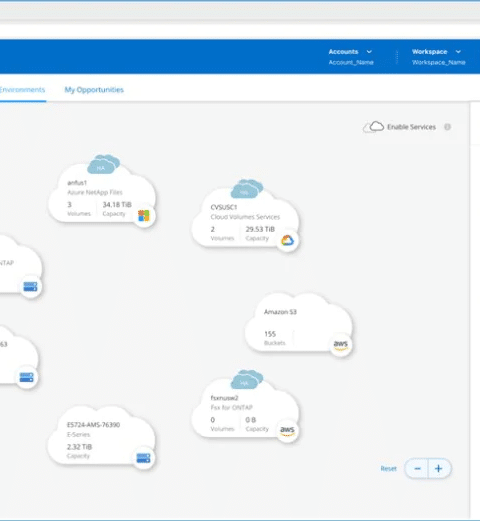This screenshot has height=521, width=480.
Task: Click the 34.18 TiB capacity value
Action: pos(117,205)
